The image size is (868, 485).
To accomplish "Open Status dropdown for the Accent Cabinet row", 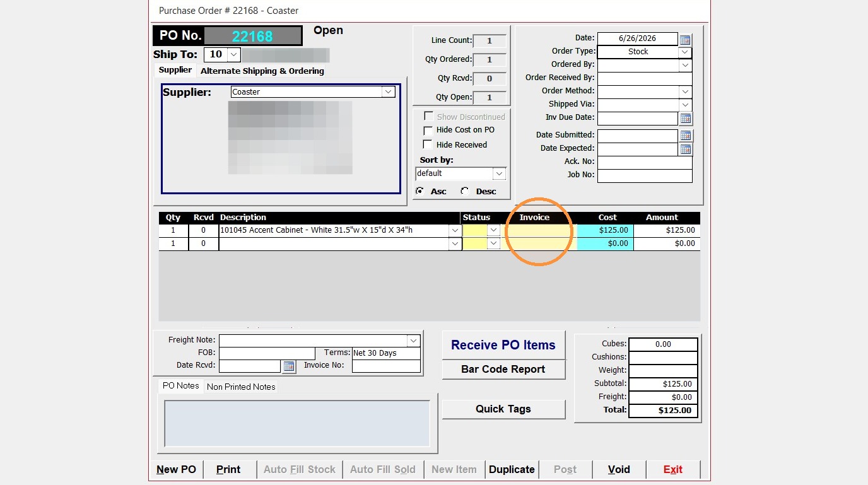I will [494, 230].
